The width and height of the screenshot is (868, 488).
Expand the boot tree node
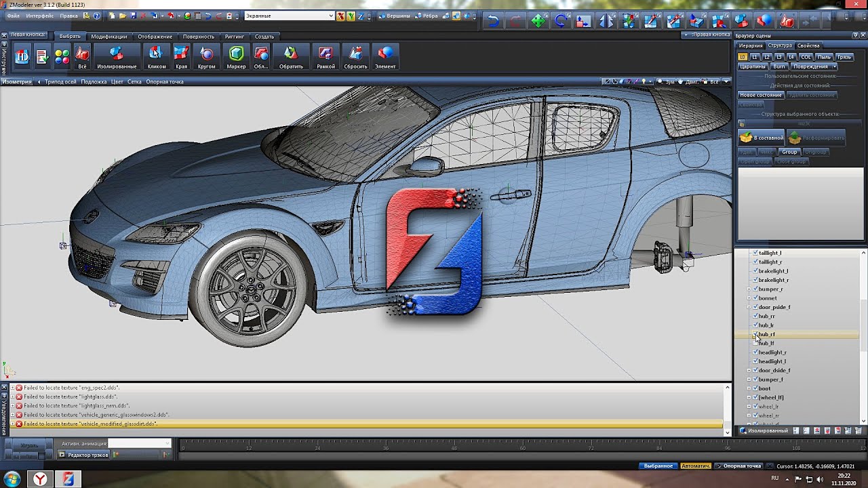(749, 388)
